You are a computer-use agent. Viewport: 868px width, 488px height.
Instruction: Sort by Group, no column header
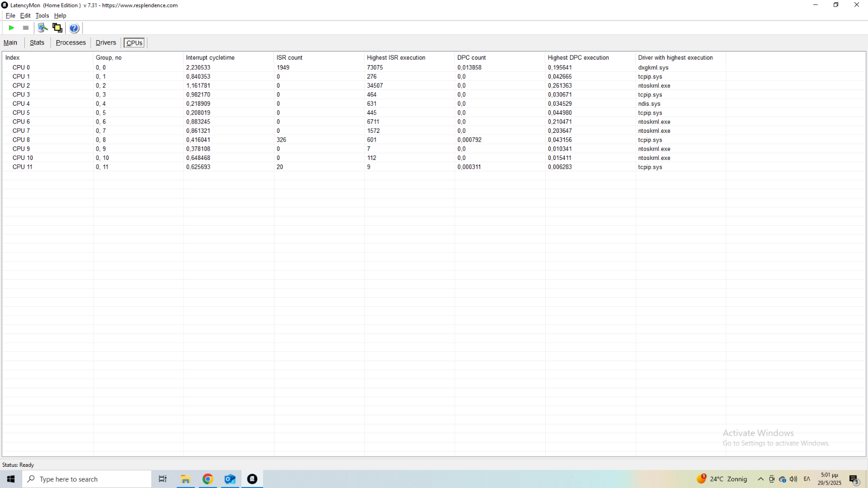[138, 57]
